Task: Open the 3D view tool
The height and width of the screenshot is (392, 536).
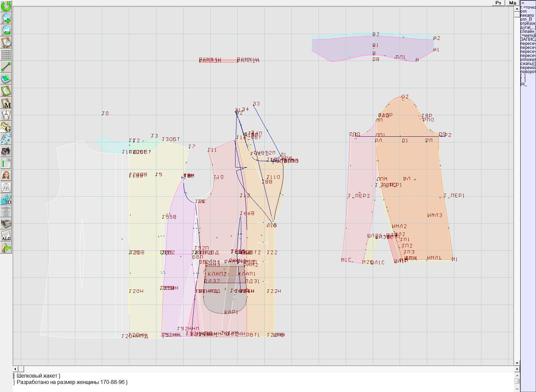Action: (x=6, y=200)
